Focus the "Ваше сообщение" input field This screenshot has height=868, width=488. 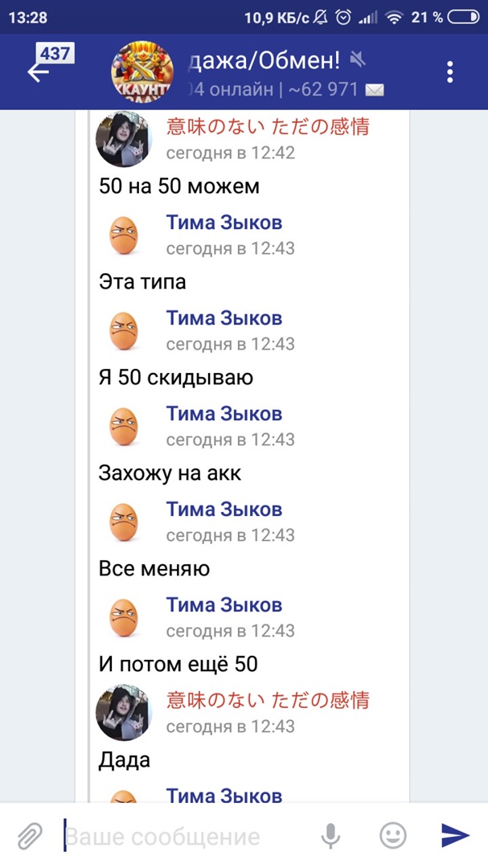coord(185,837)
